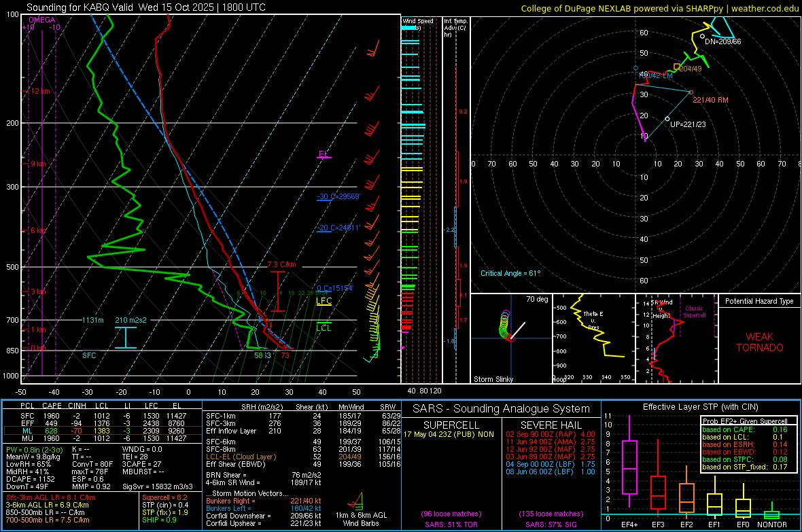Click the Potential Hazard Type header

(x=759, y=301)
